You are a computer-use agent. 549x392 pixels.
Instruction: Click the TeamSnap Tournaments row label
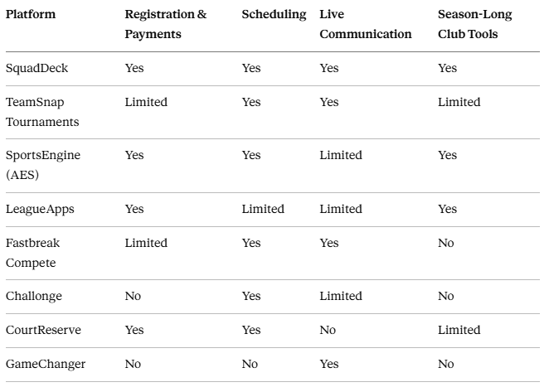point(42,112)
